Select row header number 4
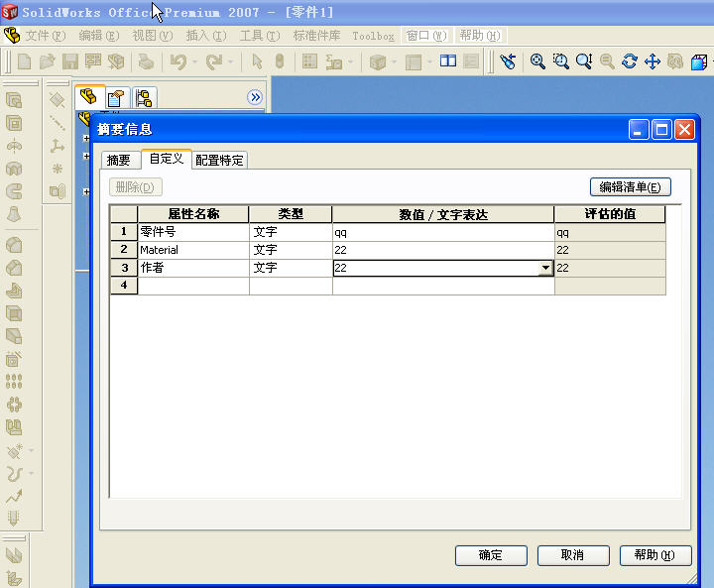The height and width of the screenshot is (588, 714). pyautogui.click(x=124, y=286)
